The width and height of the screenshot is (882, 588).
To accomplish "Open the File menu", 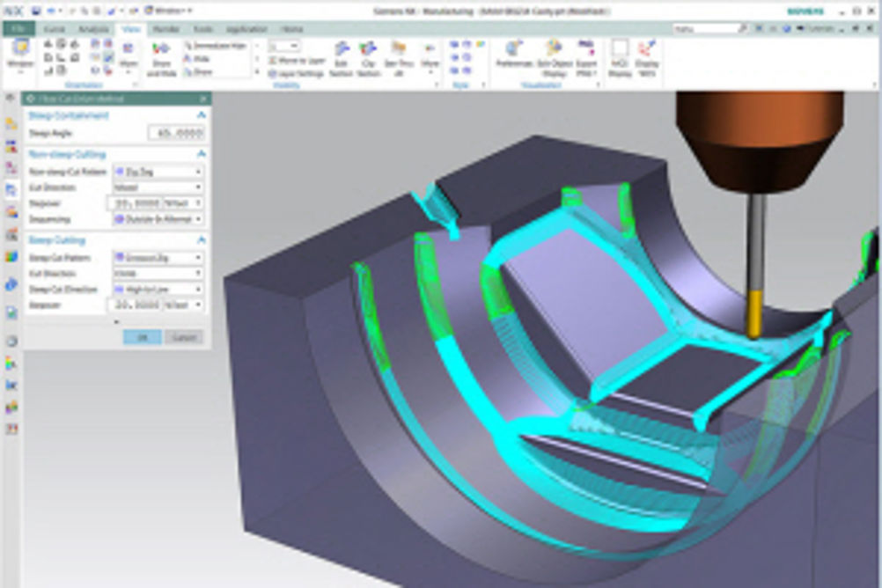I will click(x=18, y=29).
